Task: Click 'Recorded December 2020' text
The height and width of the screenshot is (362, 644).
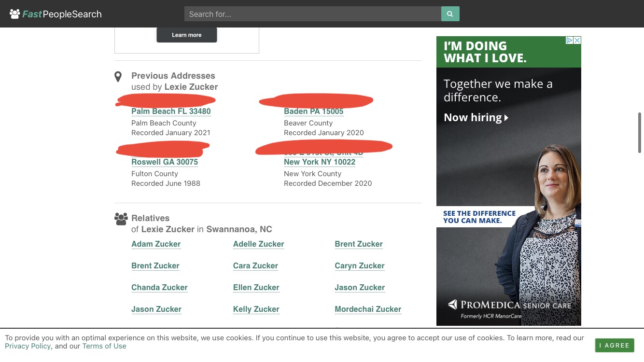Action: [x=328, y=183]
